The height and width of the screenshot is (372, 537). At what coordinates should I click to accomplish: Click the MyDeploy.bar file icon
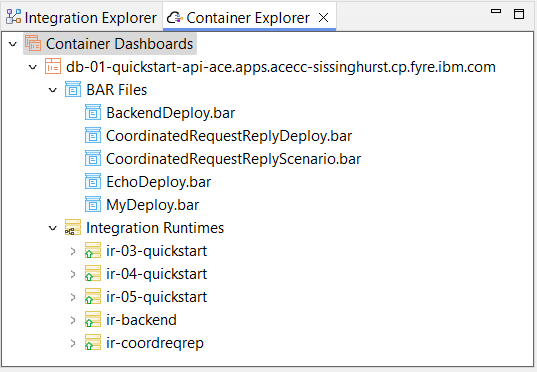(93, 204)
